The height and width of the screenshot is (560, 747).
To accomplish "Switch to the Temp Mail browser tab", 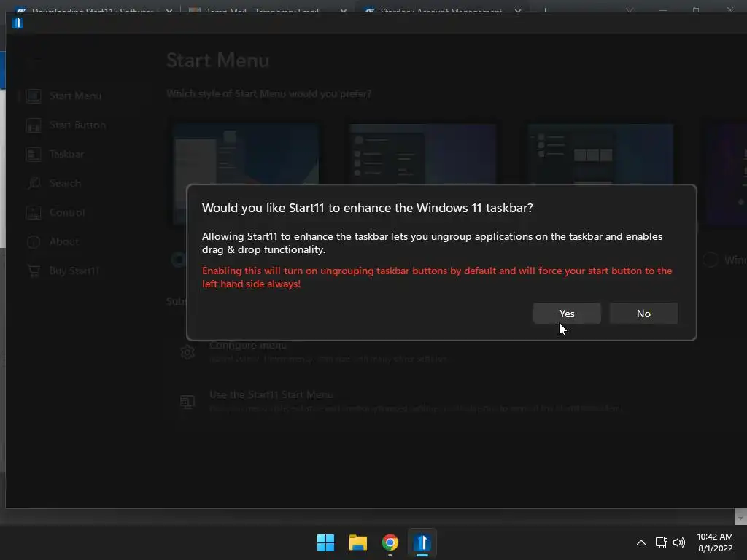I will [x=262, y=10].
